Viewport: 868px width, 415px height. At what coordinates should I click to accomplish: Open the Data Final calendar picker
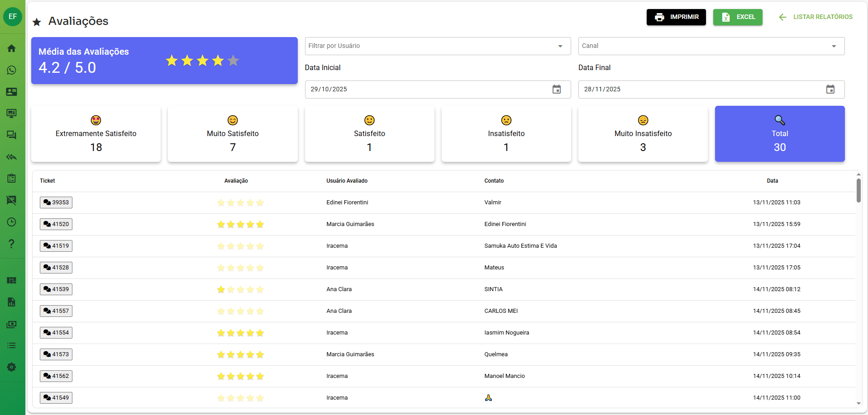coord(830,90)
